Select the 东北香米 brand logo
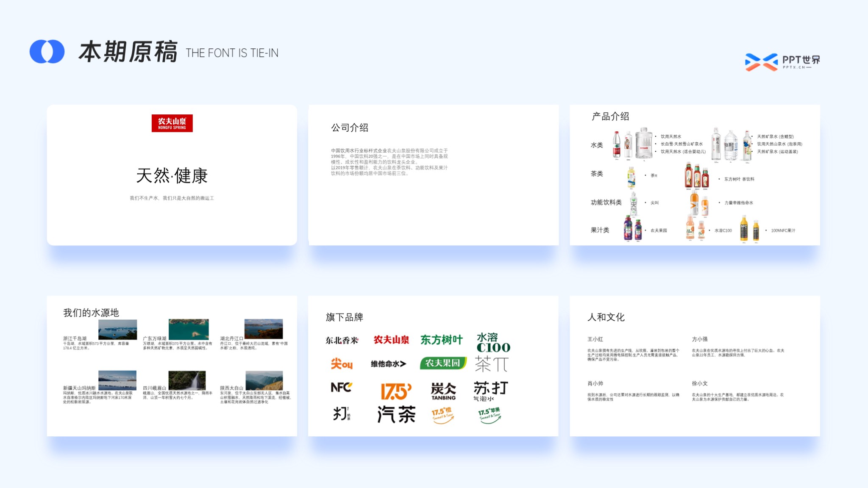This screenshot has height=488, width=868. [342, 340]
